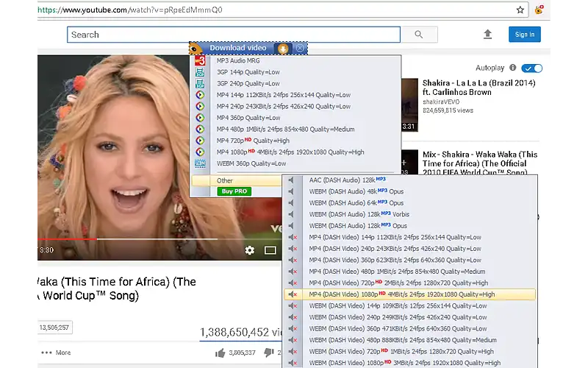
Task: Click the thumbs down dislike icon
Action: pyautogui.click(x=268, y=353)
